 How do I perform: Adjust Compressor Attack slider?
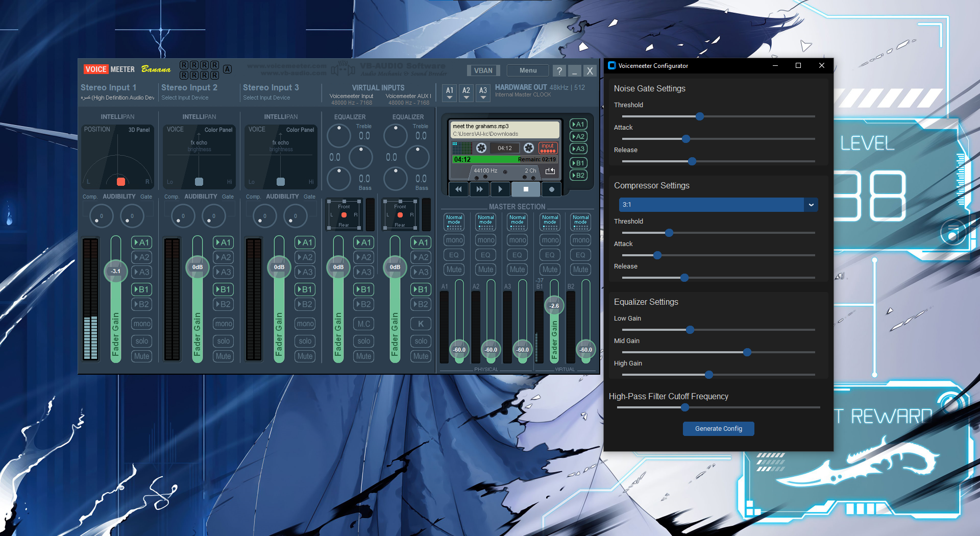tap(657, 255)
